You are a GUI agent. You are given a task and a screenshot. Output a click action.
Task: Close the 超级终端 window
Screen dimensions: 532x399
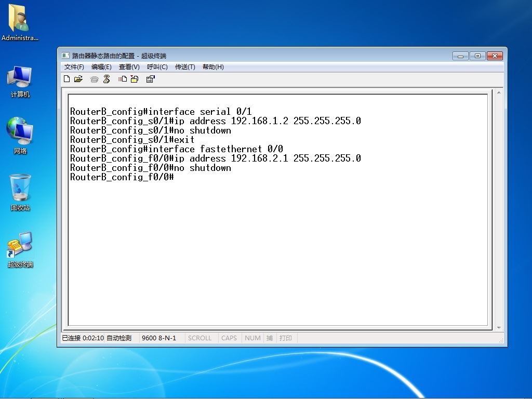pos(495,56)
